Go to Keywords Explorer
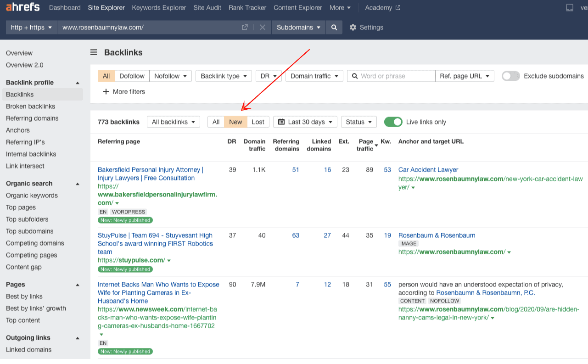Screen dimensions: 588x364 click(x=159, y=8)
